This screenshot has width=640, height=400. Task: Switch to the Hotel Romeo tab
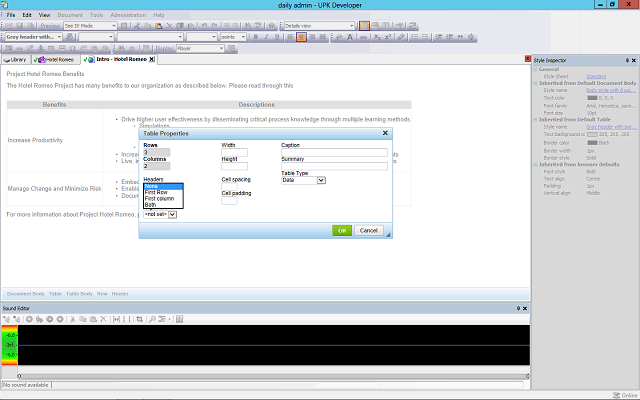click(55, 60)
